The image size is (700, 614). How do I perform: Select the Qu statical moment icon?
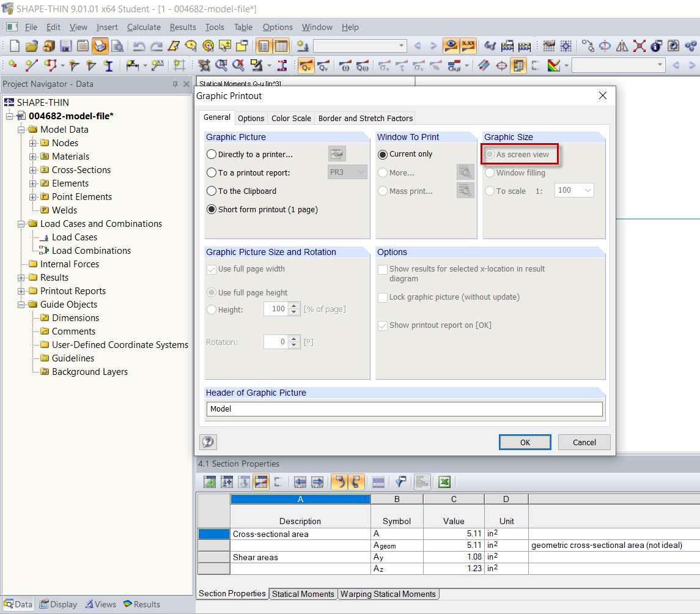coord(306,65)
